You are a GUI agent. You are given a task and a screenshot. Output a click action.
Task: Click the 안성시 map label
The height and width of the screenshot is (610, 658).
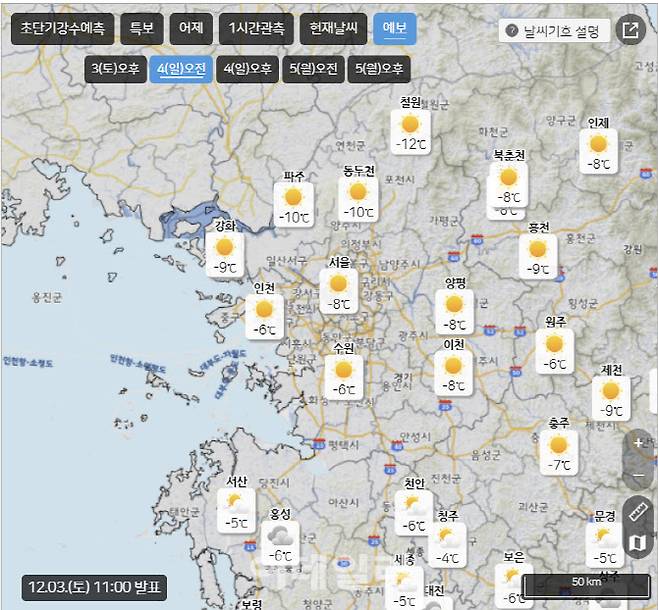pos(415,437)
